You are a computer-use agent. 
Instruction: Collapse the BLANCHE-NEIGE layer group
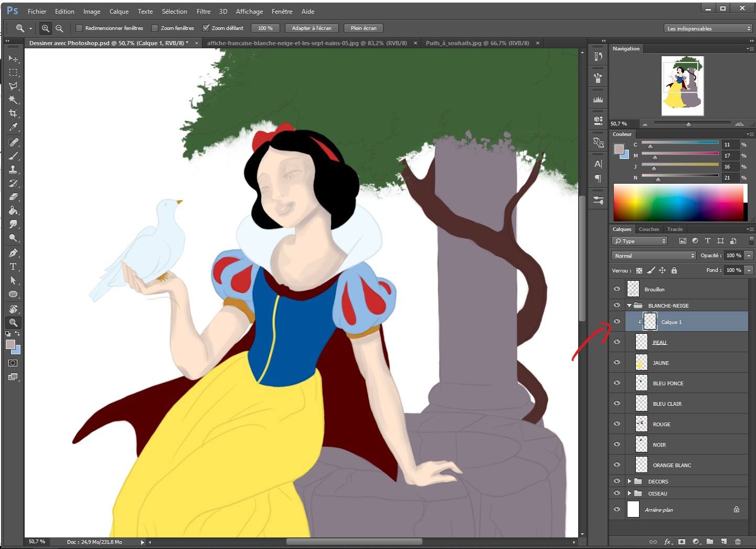(629, 305)
